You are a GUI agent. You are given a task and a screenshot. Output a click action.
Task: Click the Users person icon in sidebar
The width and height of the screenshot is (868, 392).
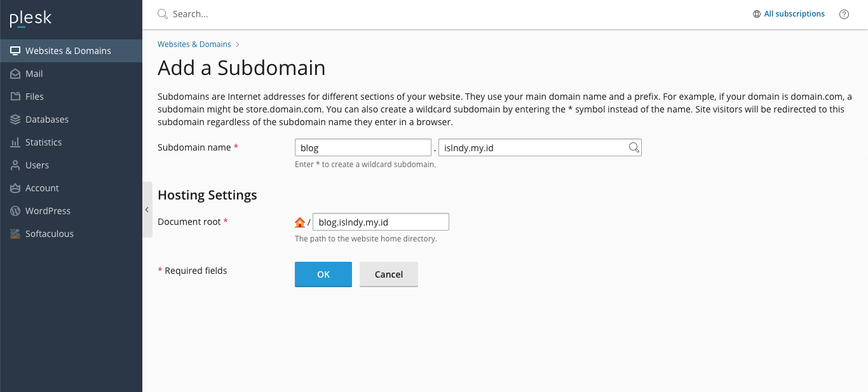tap(15, 165)
